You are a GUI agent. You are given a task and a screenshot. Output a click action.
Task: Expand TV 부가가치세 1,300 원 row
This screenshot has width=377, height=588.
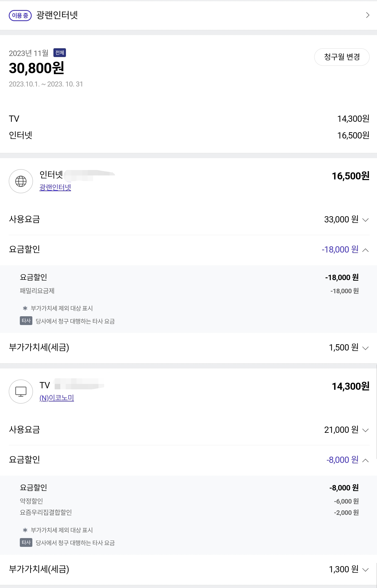click(x=365, y=570)
